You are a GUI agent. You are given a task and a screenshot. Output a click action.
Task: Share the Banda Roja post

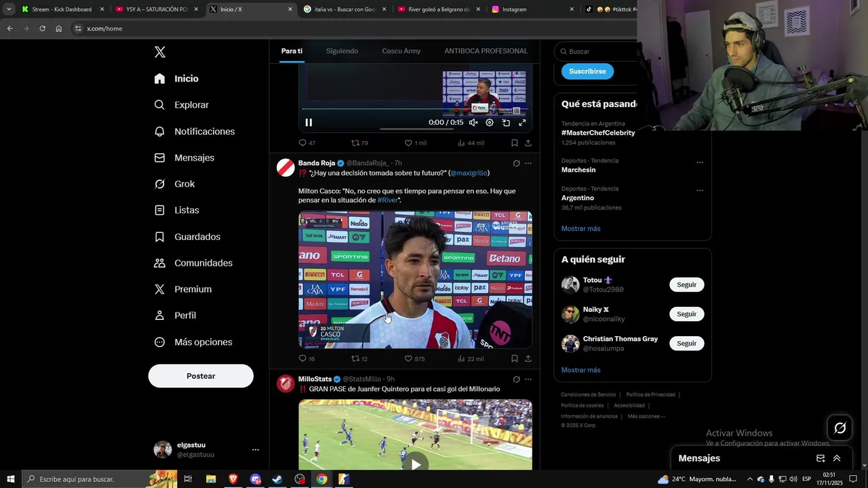point(528,359)
